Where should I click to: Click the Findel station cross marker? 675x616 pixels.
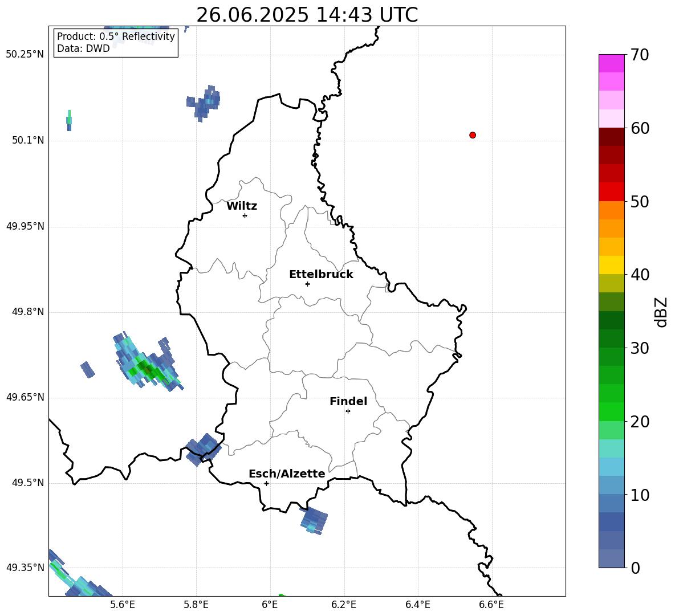coord(348,411)
